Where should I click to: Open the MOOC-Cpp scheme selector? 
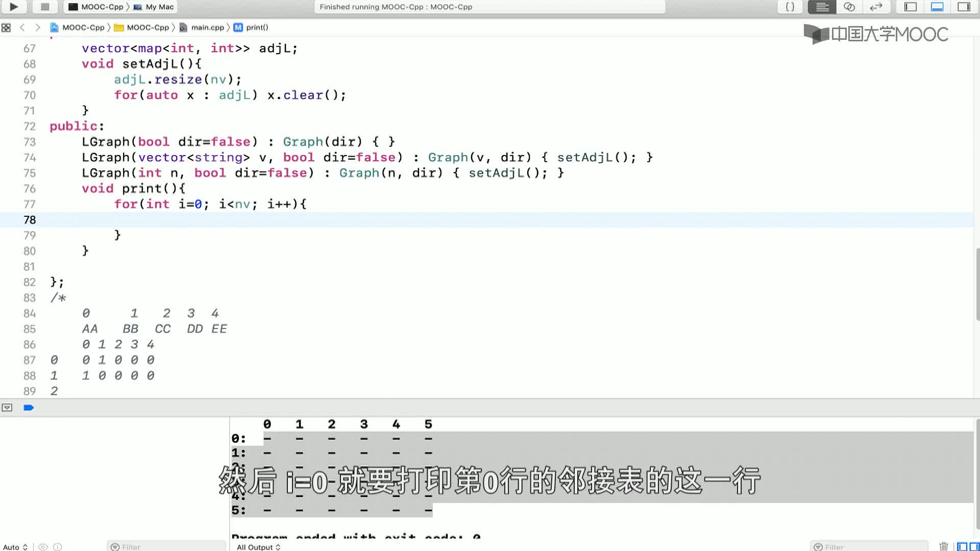point(96,7)
